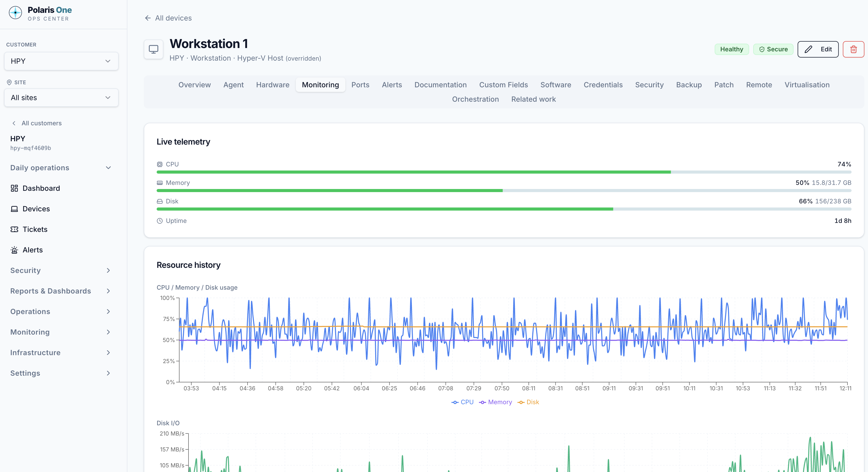Switch to the Orchestration tab
Screen dimensions: 868x472
click(x=475, y=99)
